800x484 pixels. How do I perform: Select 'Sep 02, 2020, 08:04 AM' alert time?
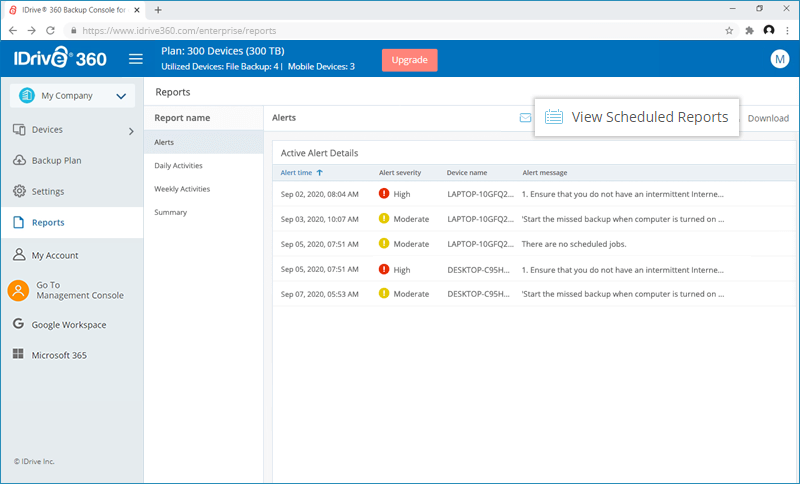tap(319, 194)
